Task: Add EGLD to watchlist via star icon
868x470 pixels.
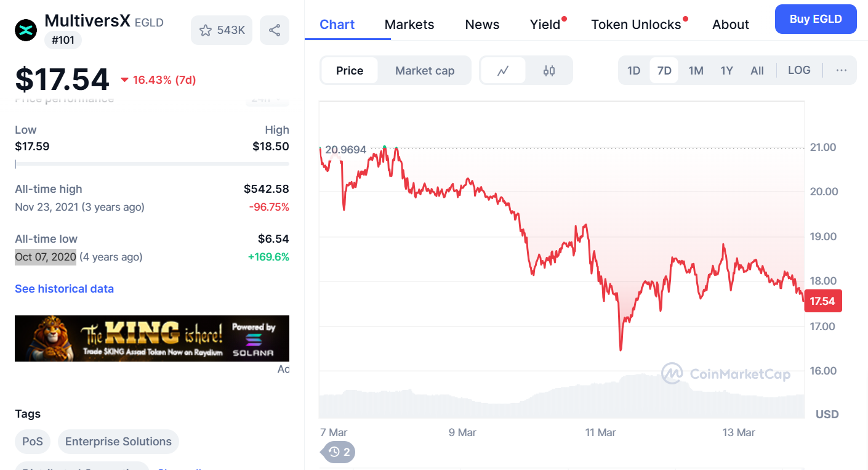Action: coord(221,30)
